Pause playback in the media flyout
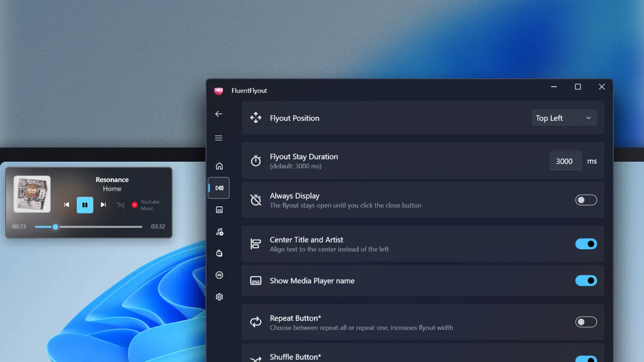The width and height of the screenshot is (644, 362). point(85,205)
